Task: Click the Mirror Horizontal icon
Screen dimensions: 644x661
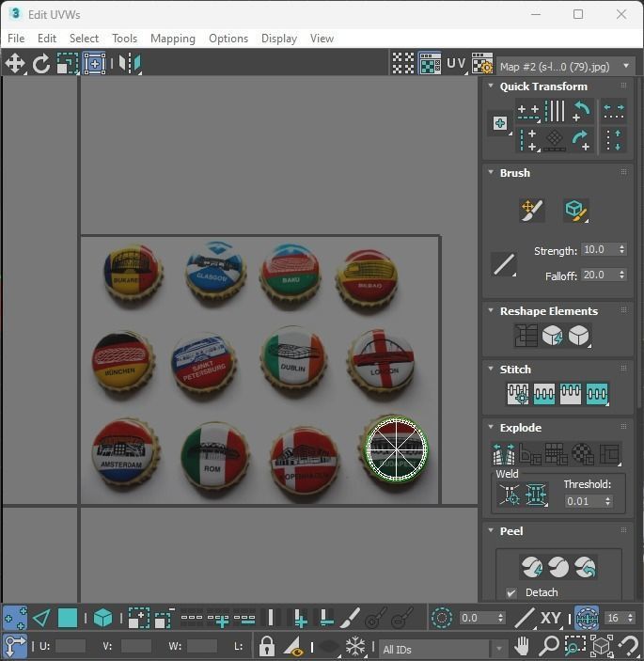Action: [130, 64]
